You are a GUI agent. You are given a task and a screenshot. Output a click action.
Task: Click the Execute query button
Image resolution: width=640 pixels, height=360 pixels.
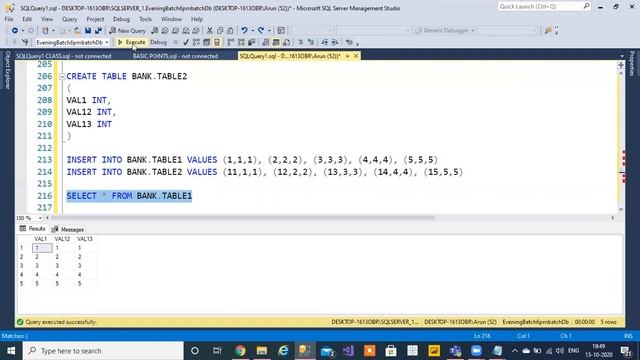coord(131,42)
